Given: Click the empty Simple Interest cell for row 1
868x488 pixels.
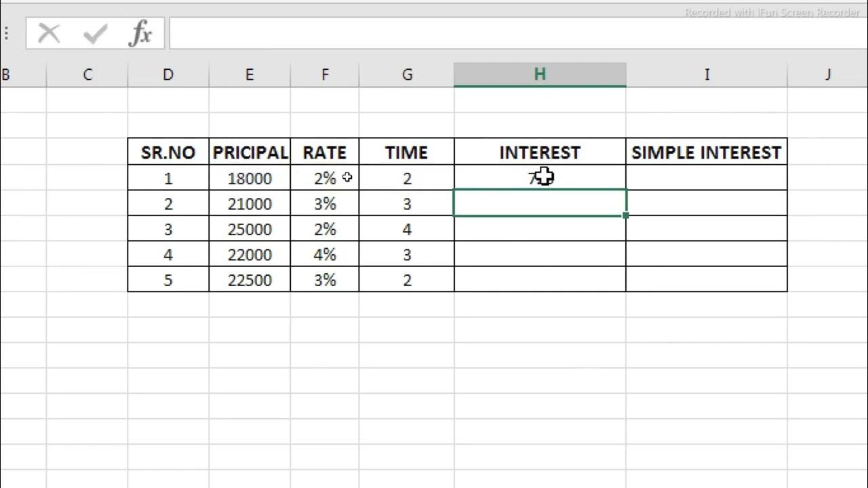Looking at the screenshot, I should point(707,178).
